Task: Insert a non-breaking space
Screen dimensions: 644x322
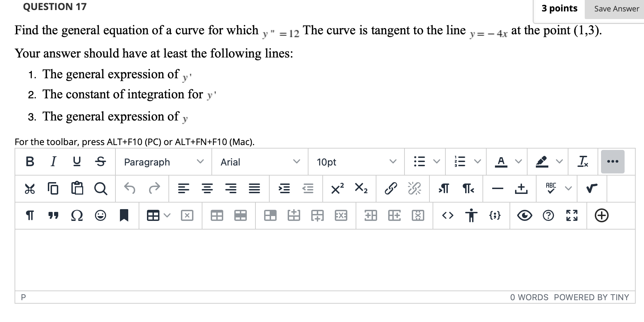Action: coord(521,189)
